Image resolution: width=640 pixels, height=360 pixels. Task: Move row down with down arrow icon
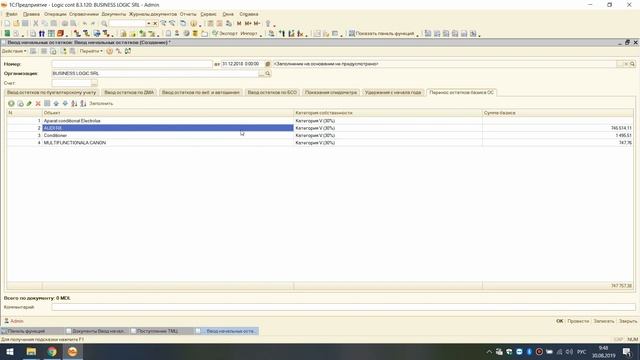pos(65,104)
